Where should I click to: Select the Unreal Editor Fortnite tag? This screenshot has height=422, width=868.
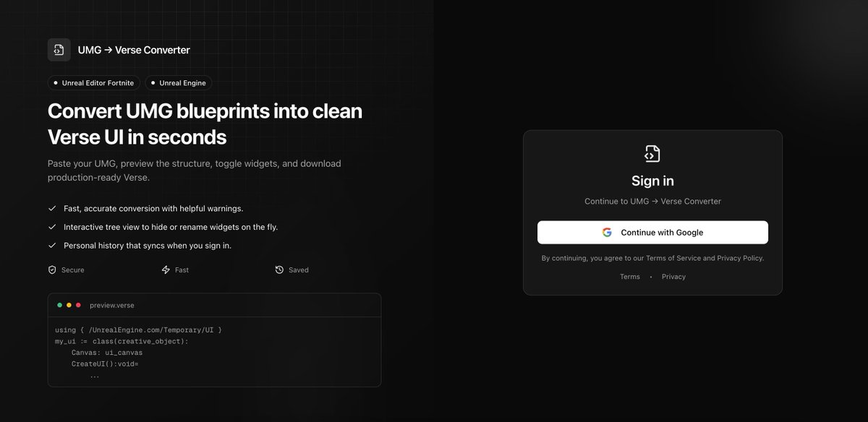click(94, 83)
